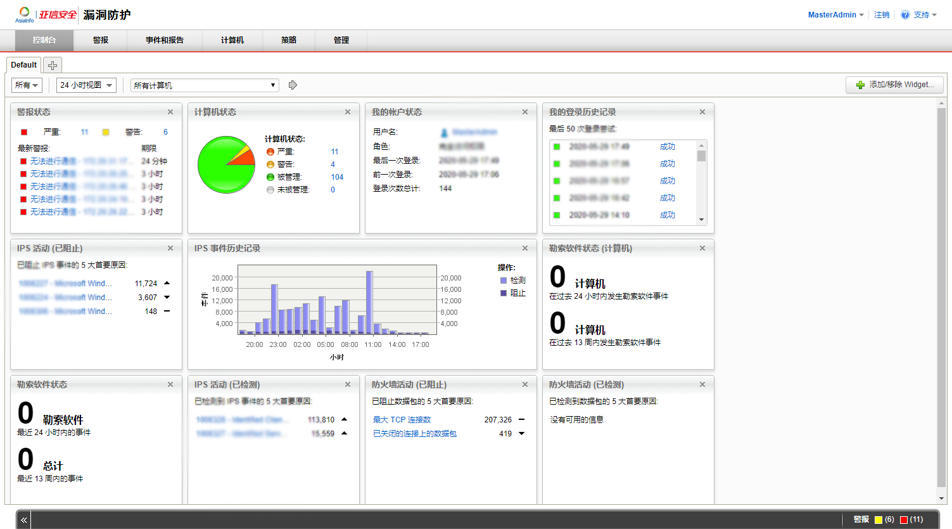Open the 计算机 navigation tab
Screen dimensions: 952x529
point(232,40)
